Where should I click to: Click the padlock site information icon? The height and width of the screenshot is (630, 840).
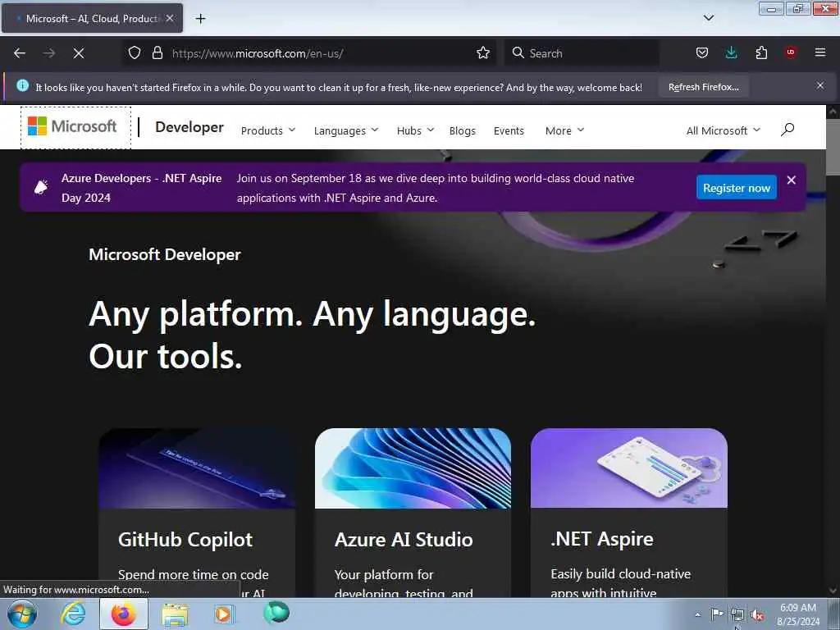click(x=157, y=53)
